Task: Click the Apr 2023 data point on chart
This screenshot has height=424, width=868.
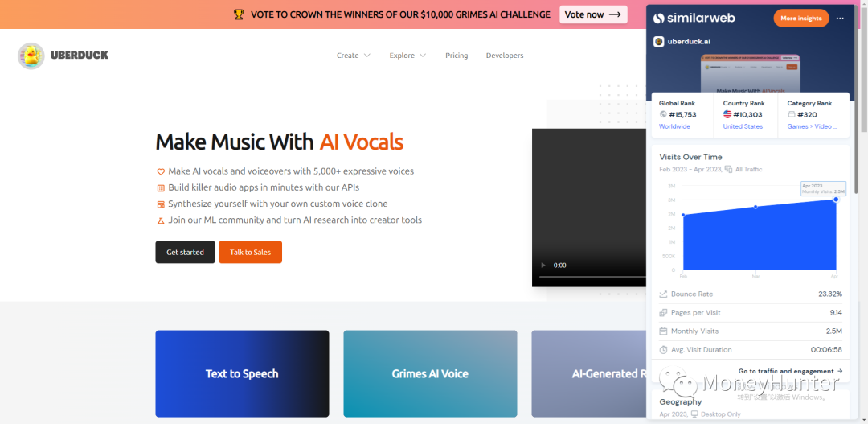Action: 836,199
